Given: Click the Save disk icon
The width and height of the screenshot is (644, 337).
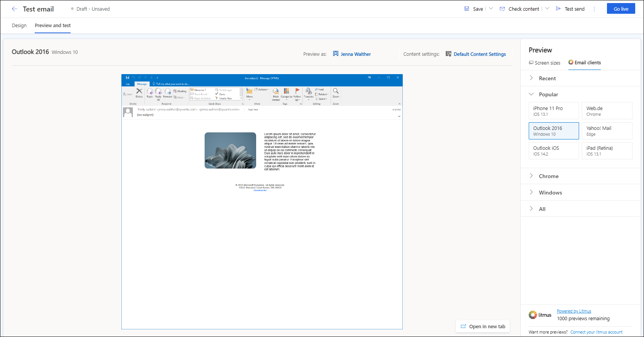Looking at the screenshot, I should point(466,9).
